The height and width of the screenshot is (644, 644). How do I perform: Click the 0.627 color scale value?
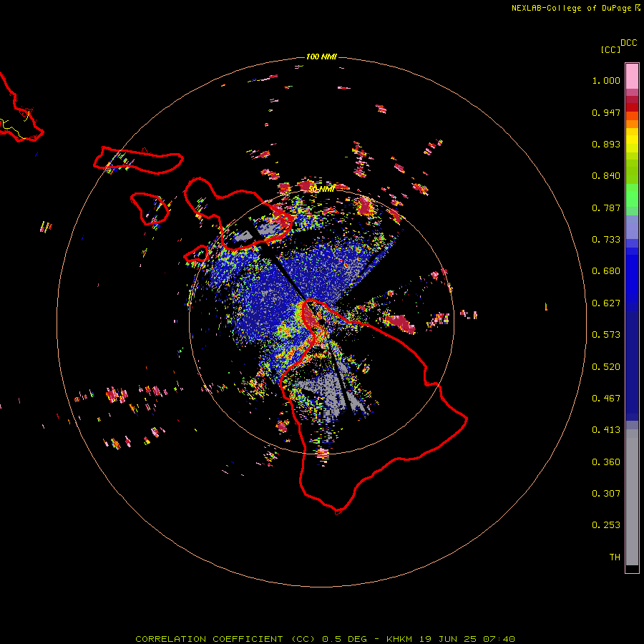tap(606, 303)
